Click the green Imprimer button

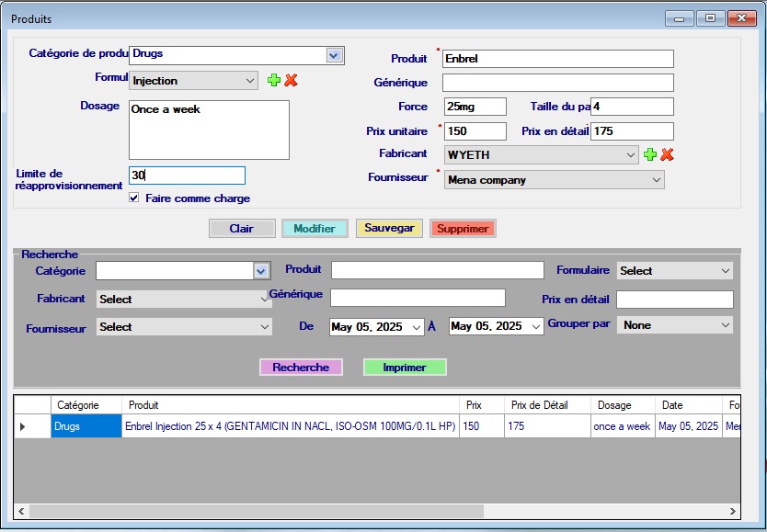tap(405, 368)
